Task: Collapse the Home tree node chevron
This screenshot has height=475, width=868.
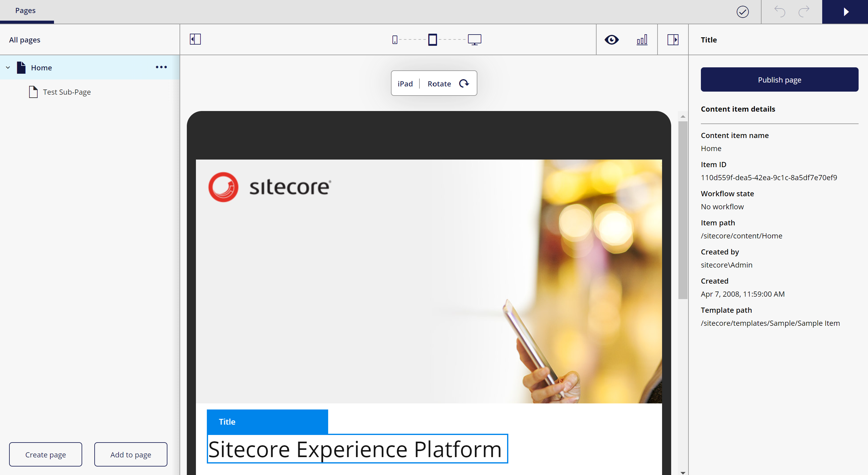Action: (8, 67)
